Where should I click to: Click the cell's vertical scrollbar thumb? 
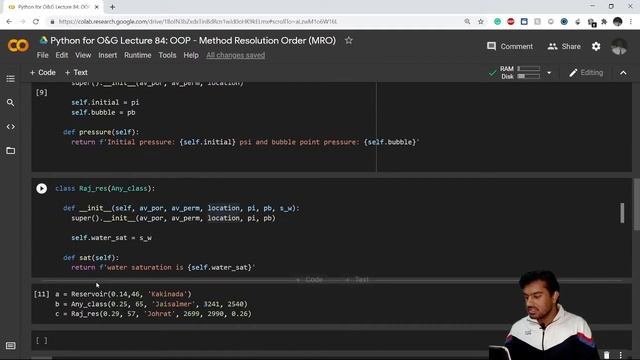622,213
